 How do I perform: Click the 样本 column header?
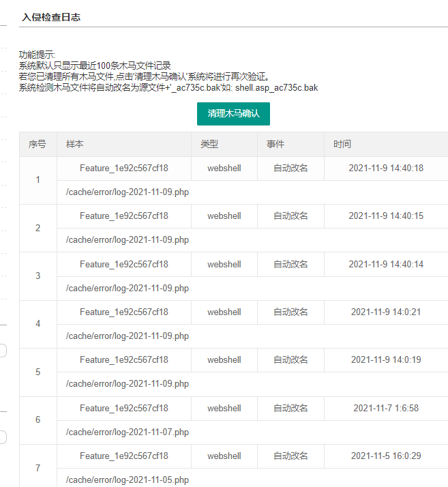point(75,145)
